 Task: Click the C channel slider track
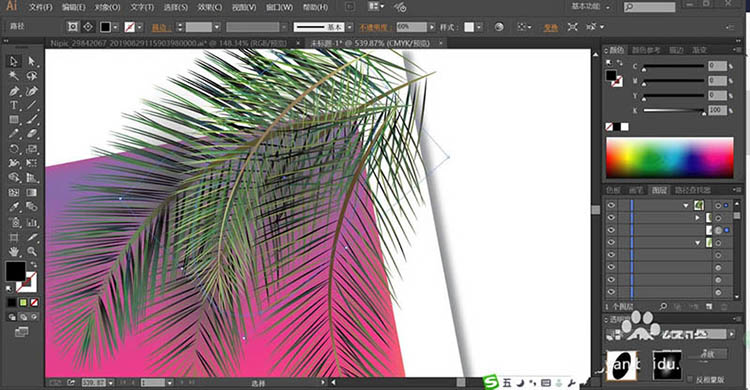pyautogui.click(x=673, y=66)
